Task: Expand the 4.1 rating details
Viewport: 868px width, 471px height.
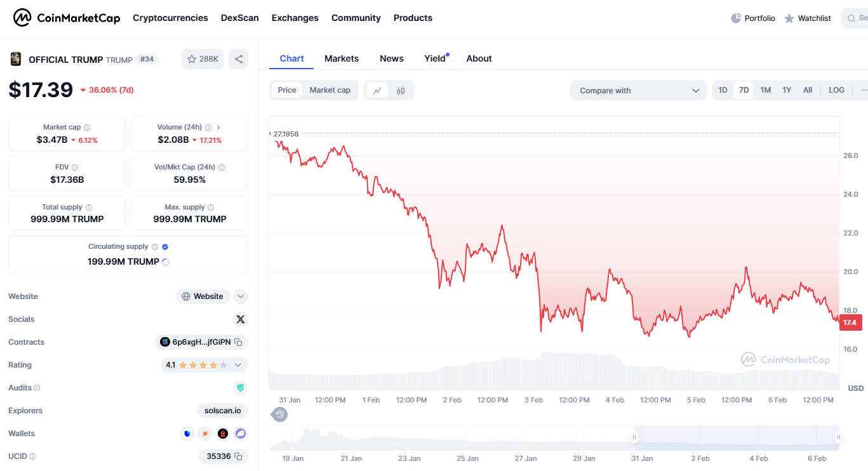Action: (238, 365)
